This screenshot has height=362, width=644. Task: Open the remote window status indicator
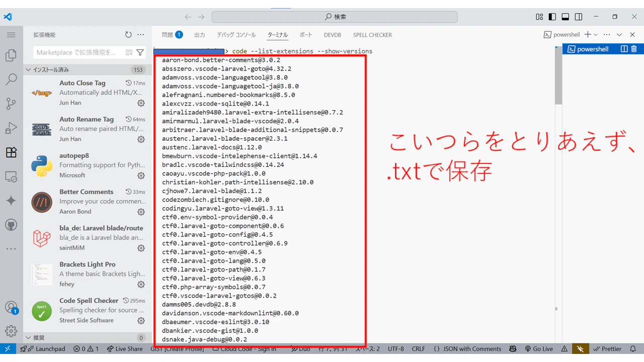8,349
